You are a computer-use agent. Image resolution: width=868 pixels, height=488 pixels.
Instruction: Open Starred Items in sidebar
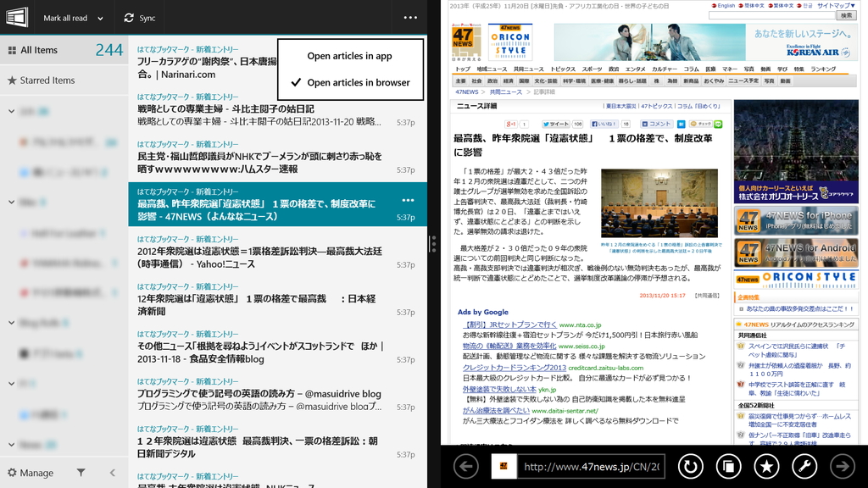(64, 80)
